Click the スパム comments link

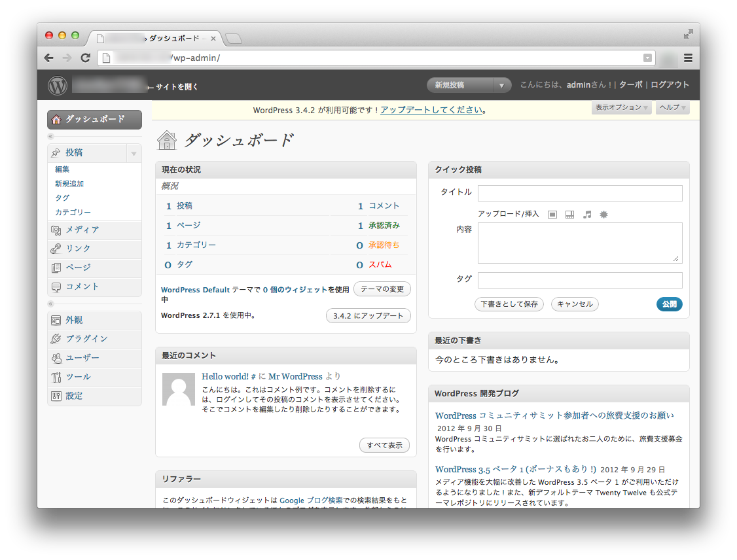coord(380,264)
